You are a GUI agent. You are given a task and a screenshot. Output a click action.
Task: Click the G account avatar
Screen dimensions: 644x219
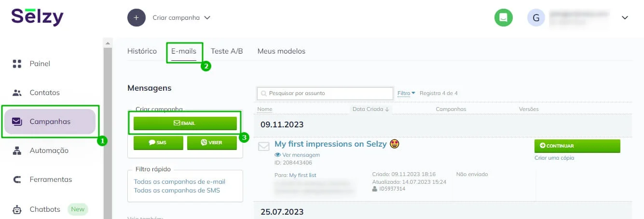click(536, 18)
